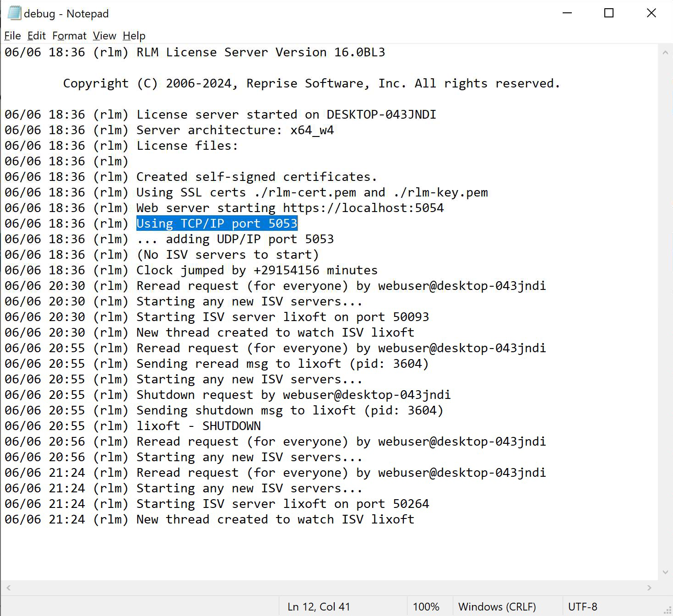Viewport: 673px width, 616px height.
Task: Click 'Created self-signed certificates.' line
Action: (x=256, y=177)
